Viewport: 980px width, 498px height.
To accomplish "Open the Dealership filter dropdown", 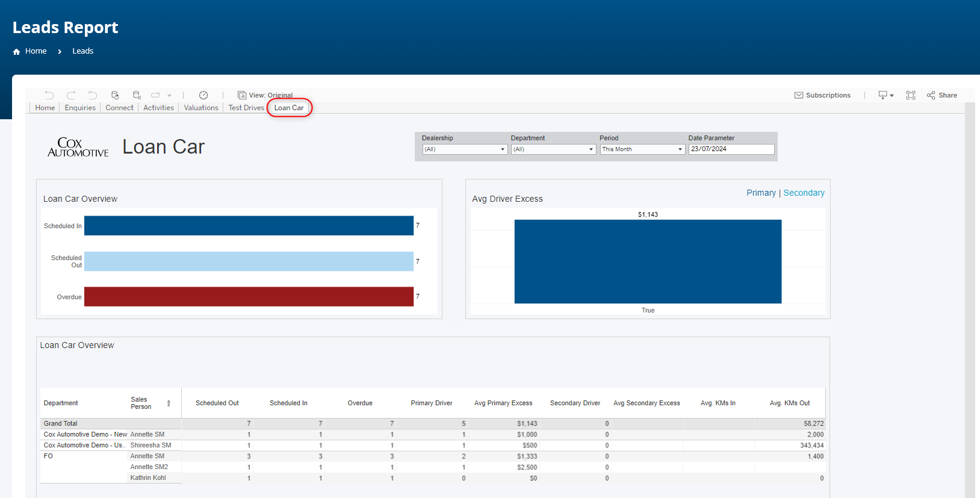I will coord(465,149).
